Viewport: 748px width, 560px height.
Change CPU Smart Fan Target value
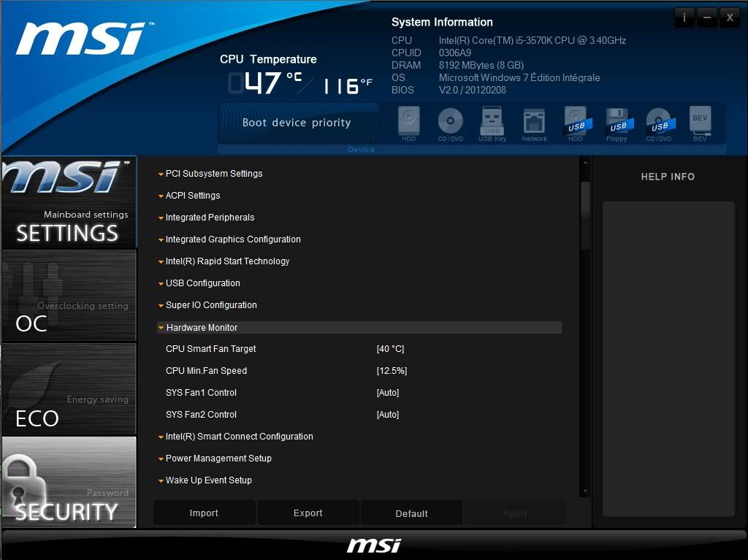(x=390, y=349)
